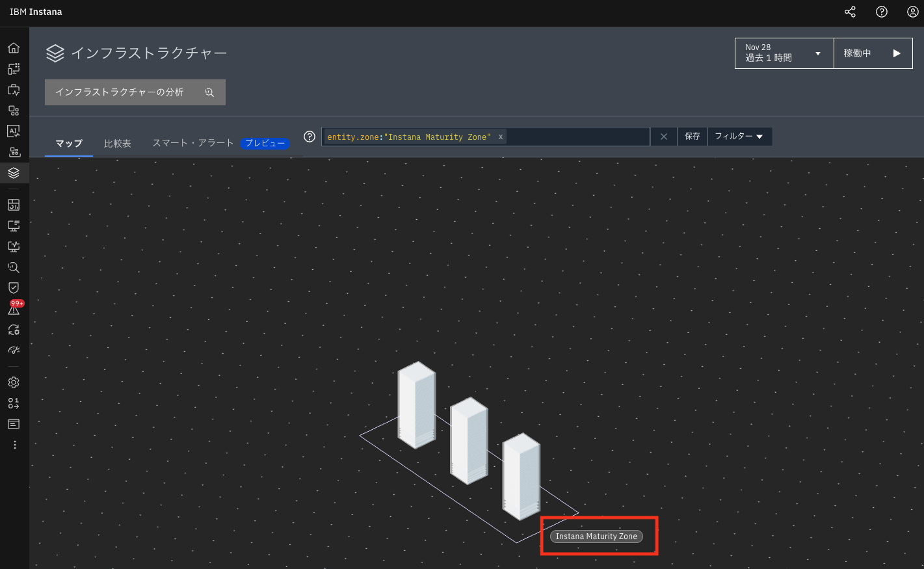Switch to the スマート・アラート tab

coord(193,143)
